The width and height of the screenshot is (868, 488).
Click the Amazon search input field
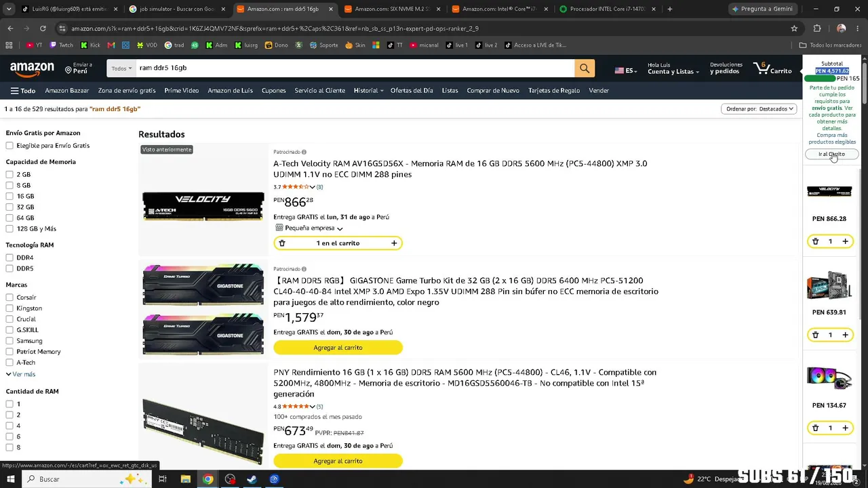point(355,68)
